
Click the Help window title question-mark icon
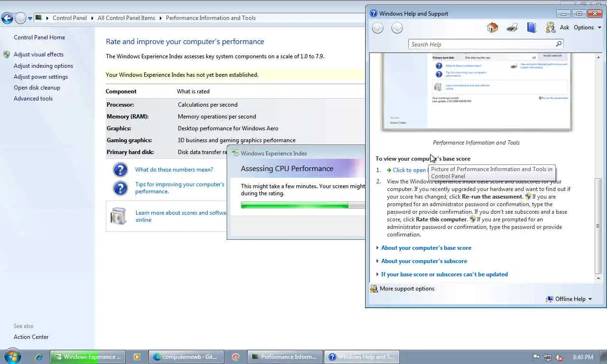coord(374,14)
